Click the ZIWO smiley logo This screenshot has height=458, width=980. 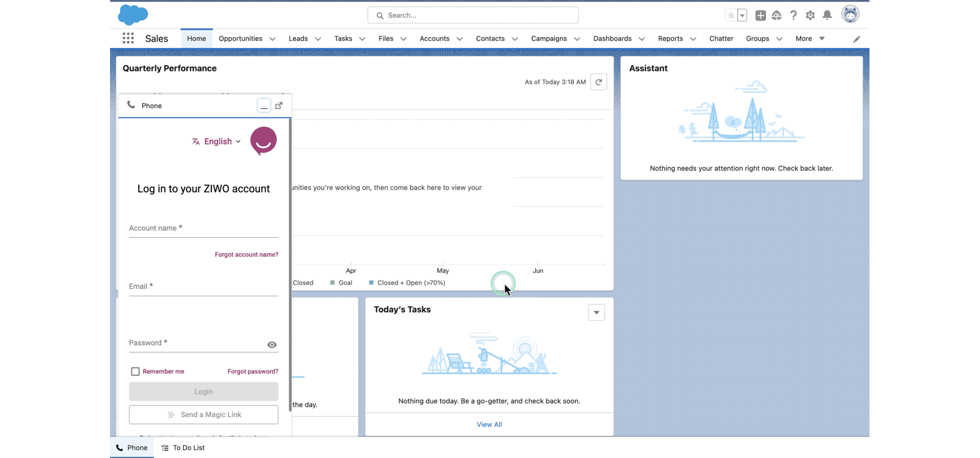pyautogui.click(x=264, y=141)
